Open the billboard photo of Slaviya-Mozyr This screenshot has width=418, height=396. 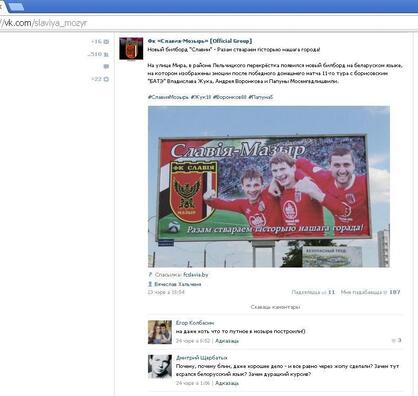point(269,187)
